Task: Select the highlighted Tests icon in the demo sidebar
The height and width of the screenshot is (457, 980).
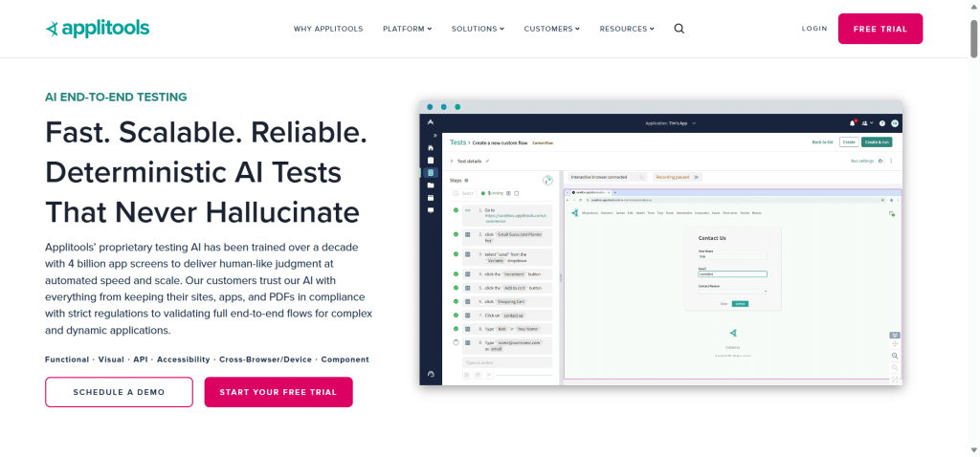Action: pyautogui.click(x=431, y=173)
